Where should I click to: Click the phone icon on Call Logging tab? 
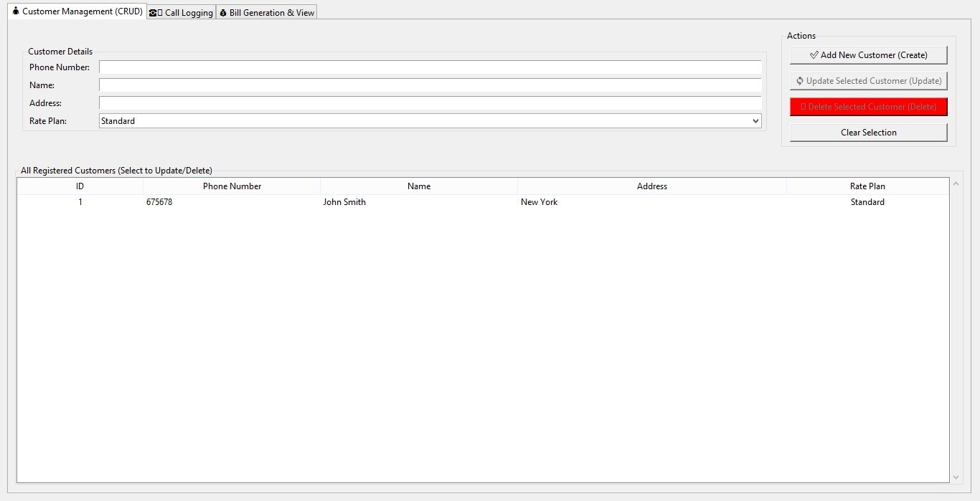pos(153,13)
